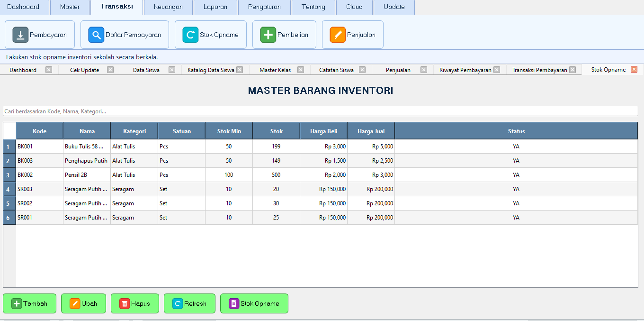Click the red trash Hapus icon
The image size is (644, 321).
coord(125,304)
